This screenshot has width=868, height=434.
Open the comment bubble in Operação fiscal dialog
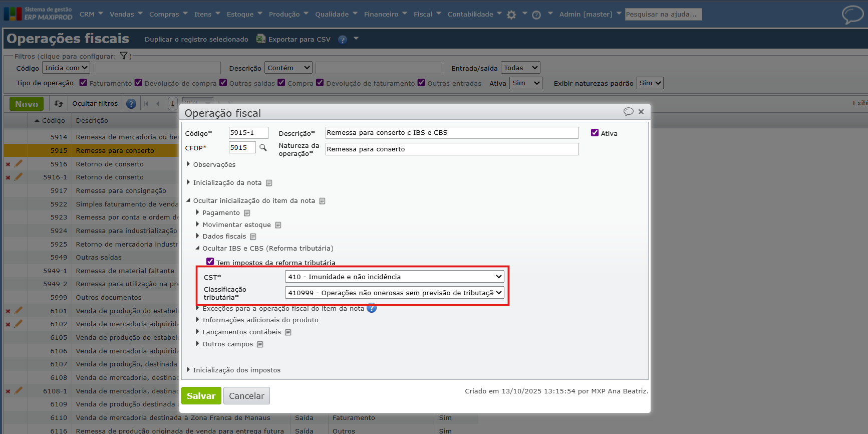click(628, 112)
